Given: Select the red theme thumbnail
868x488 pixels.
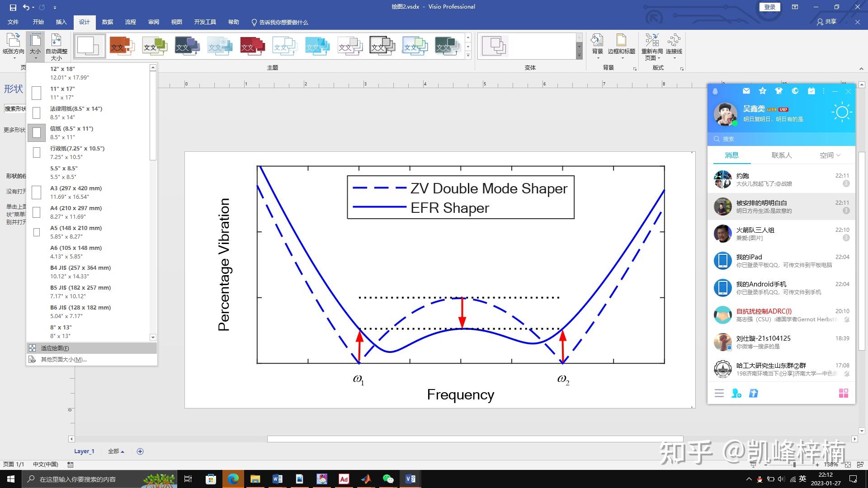Looking at the screenshot, I should tap(252, 46).
